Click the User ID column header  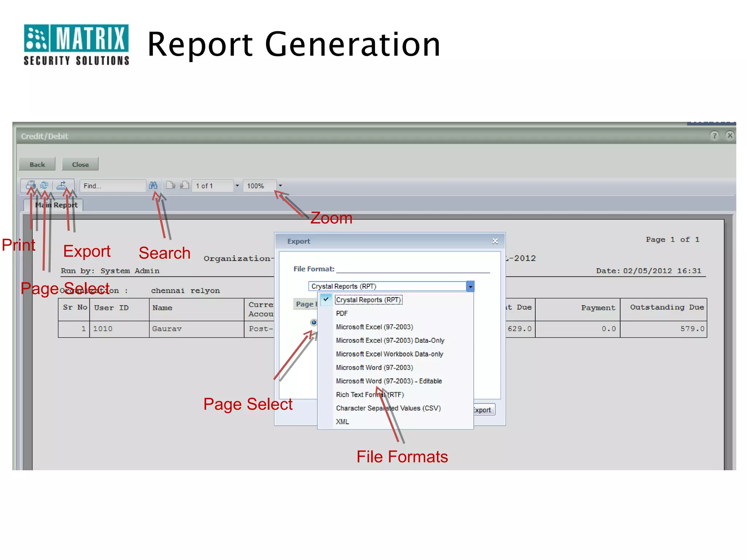119,310
